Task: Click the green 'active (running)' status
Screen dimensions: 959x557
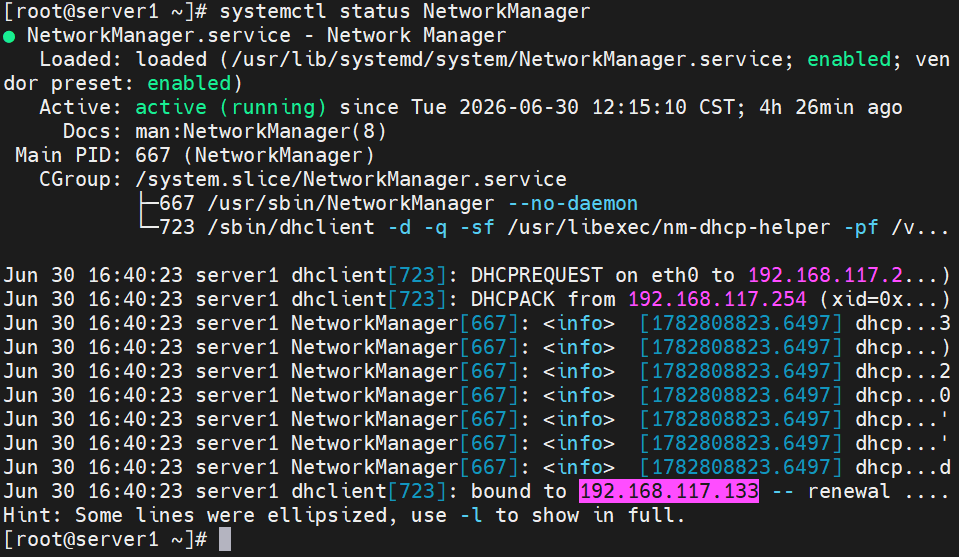Action: point(231,108)
